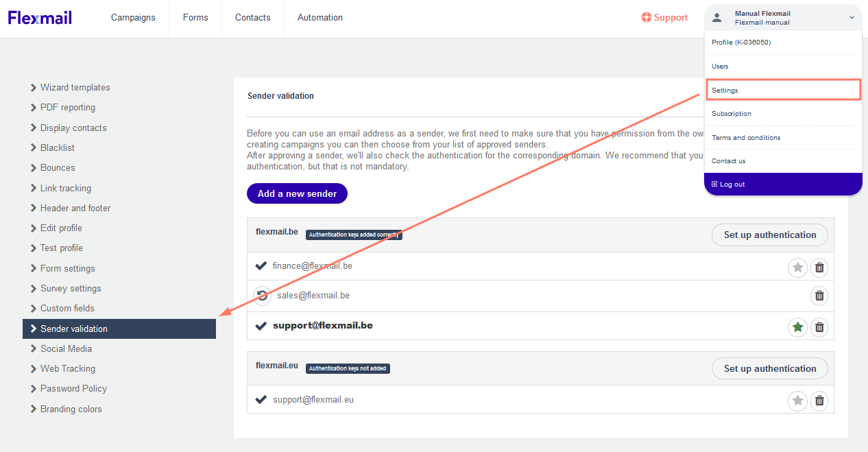Click the Add a new sender button
The height and width of the screenshot is (452, 868).
click(x=297, y=193)
